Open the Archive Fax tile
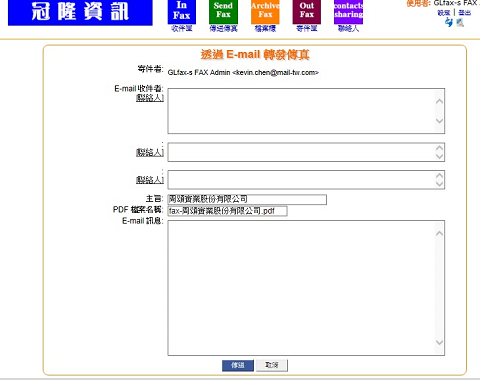The image size is (480, 380). click(x=265, y=12)
